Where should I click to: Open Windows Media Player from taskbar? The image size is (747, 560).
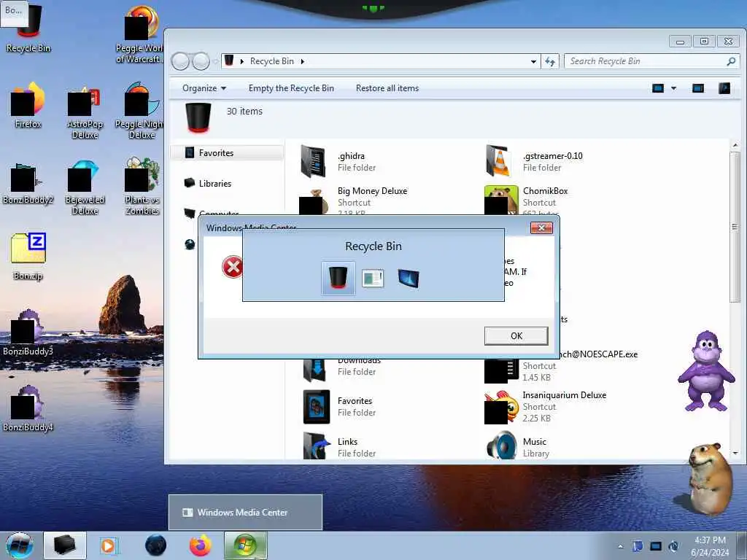click(108, 545)
